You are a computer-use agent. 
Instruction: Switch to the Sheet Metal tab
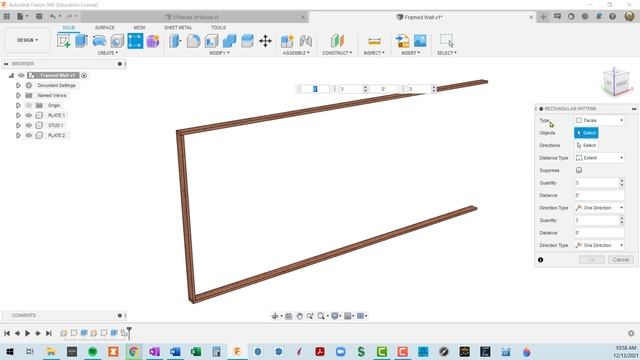pos(178,27)
